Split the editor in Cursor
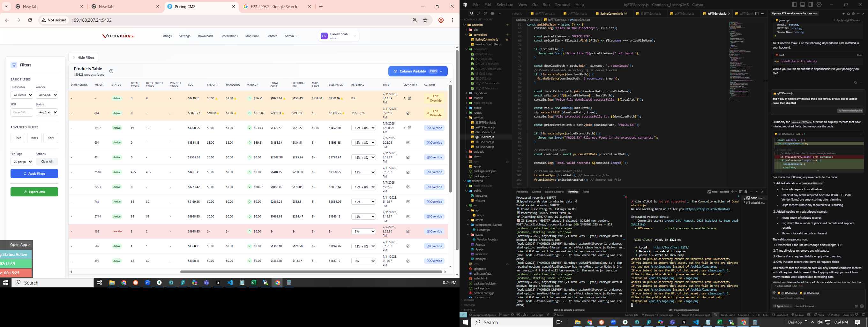The image size is (868, 327). (x=757, y=14)
